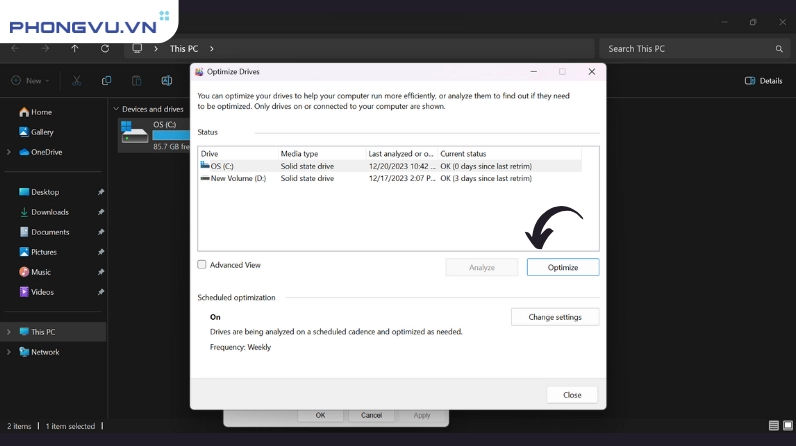
Task: Click the Up arrow navigation icon
Action: pos(75,48)
